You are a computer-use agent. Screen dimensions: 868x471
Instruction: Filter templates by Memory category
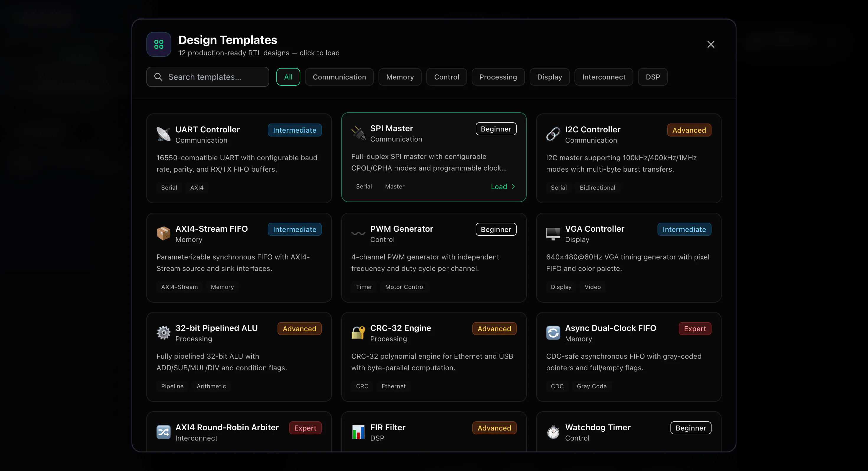coord(400,77)
